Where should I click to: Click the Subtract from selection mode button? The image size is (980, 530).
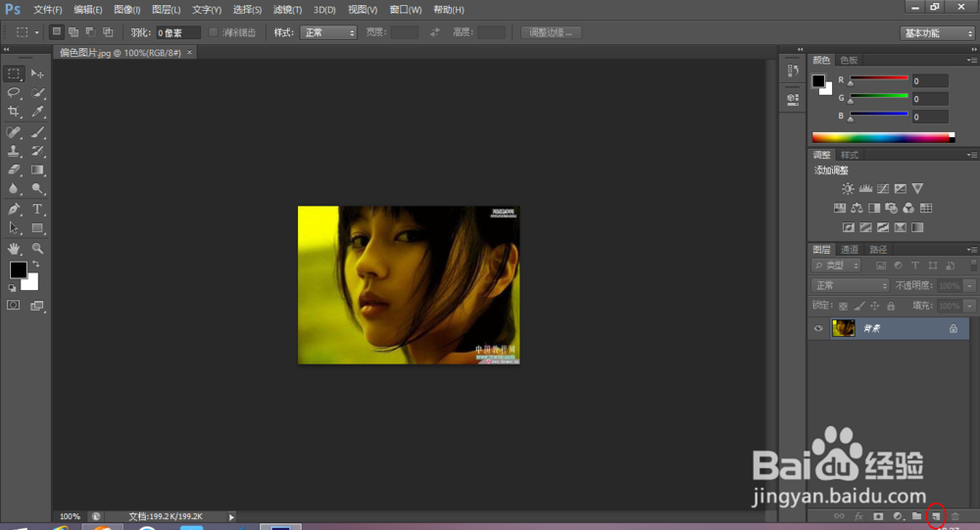click(90, 32)
